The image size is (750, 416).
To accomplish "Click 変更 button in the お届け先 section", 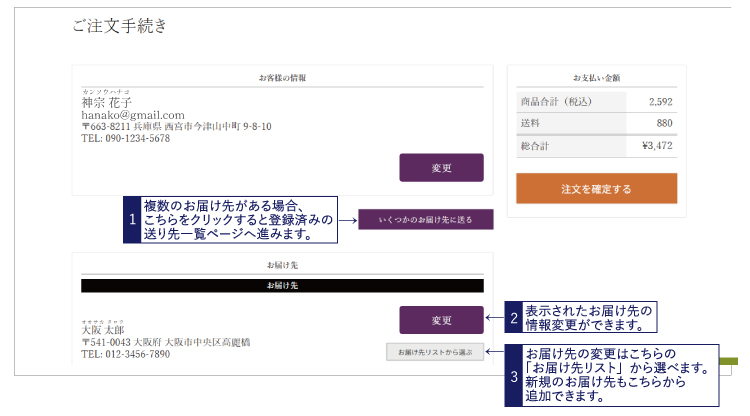I will 441,320.
